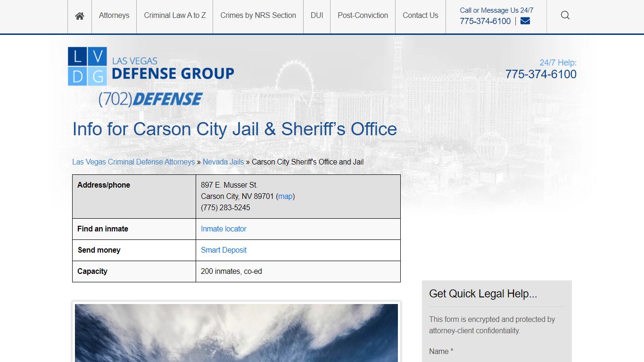Click the page title Info for Carson City Jail
Screen dimensions: 644x362
[x=235, y=129]
